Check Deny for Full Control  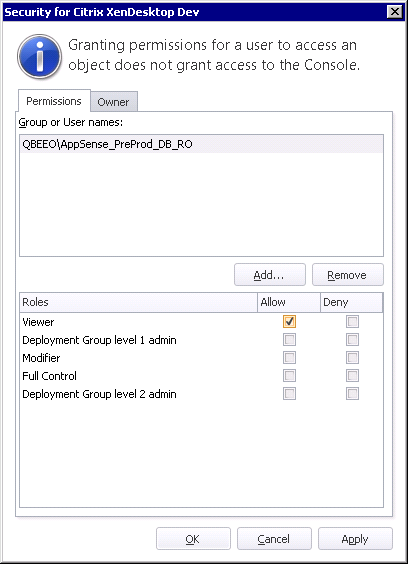352,376
